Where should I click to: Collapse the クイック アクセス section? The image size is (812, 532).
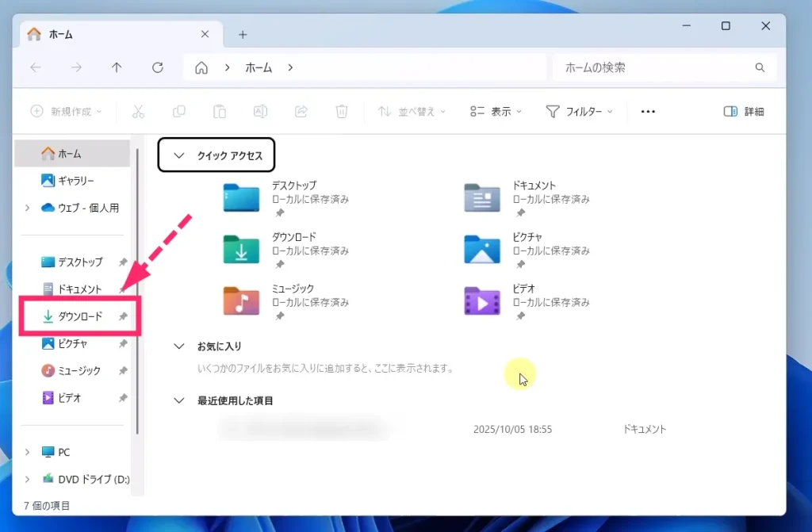coord(178,156)
